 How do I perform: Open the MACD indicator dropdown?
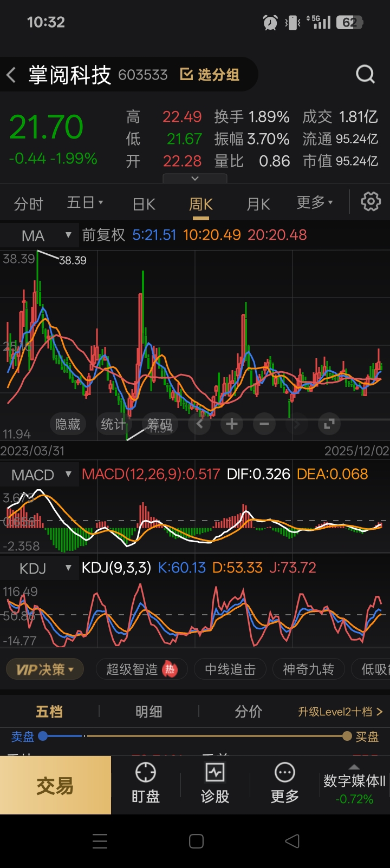[x=39, y=475]
